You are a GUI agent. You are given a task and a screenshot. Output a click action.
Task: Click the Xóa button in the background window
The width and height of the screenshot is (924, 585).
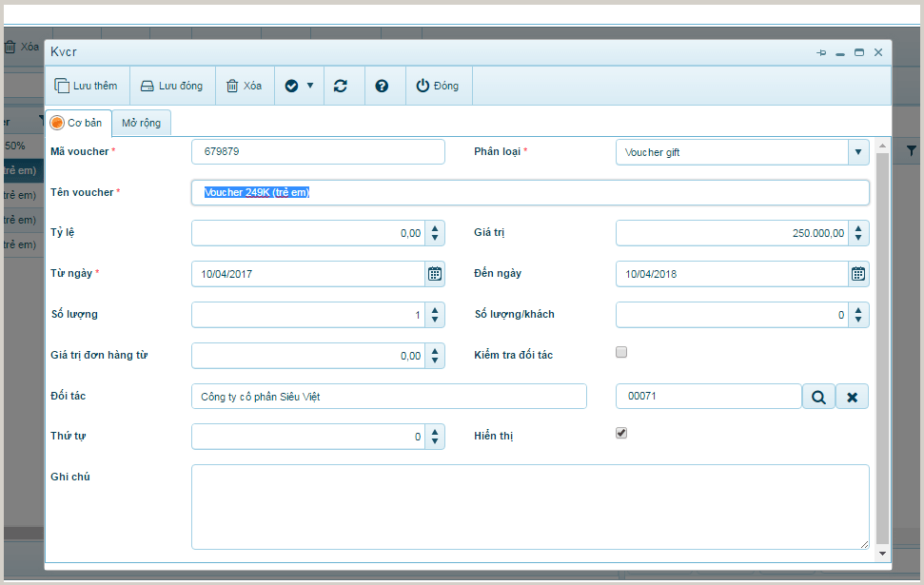click(x=22, y=47)
